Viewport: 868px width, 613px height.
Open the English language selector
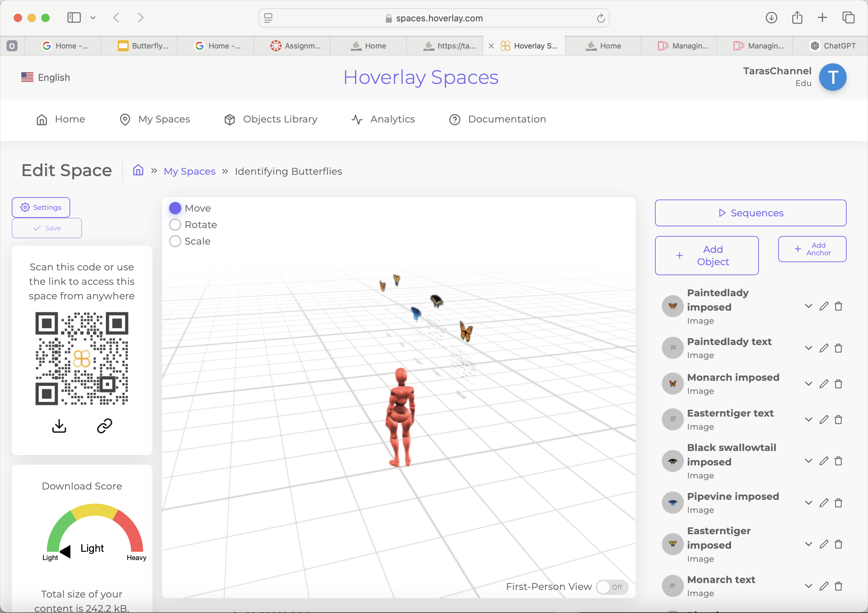tap(46, 77)
